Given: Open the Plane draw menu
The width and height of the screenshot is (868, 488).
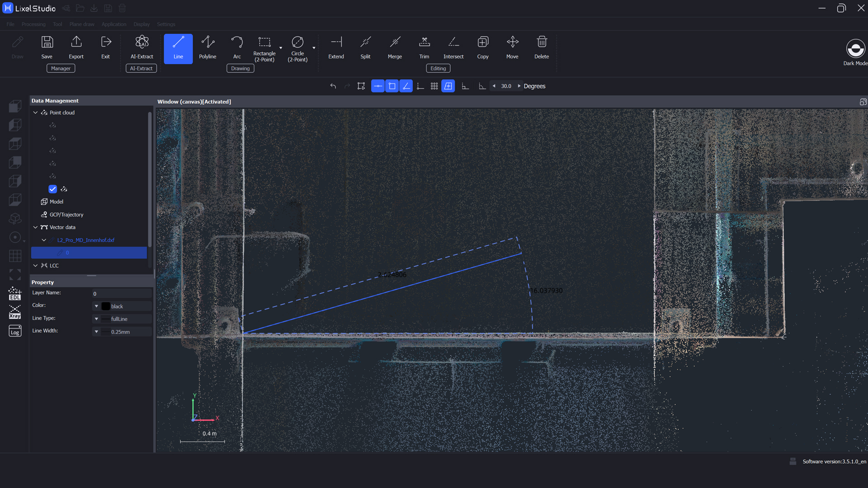Looking at the screenshot, I should tap(82, 24).
